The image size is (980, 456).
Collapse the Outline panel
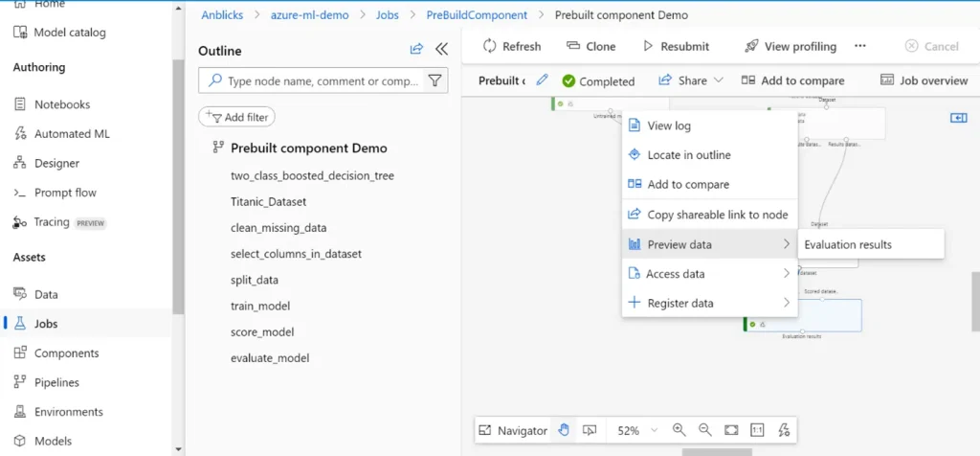click(441, 50)
